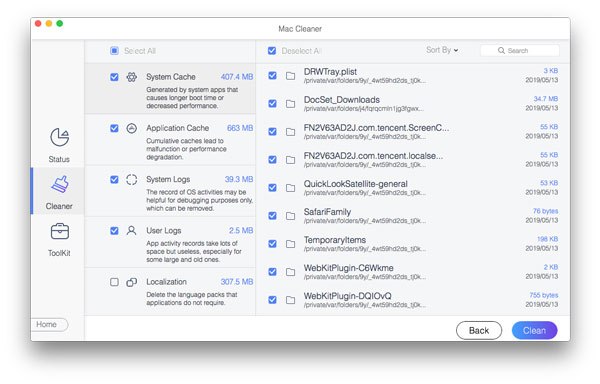Uncheck the SafariFamily checkbox
Image resolution: width=600 pixels, height=384 pixels.
pos(272,216)
